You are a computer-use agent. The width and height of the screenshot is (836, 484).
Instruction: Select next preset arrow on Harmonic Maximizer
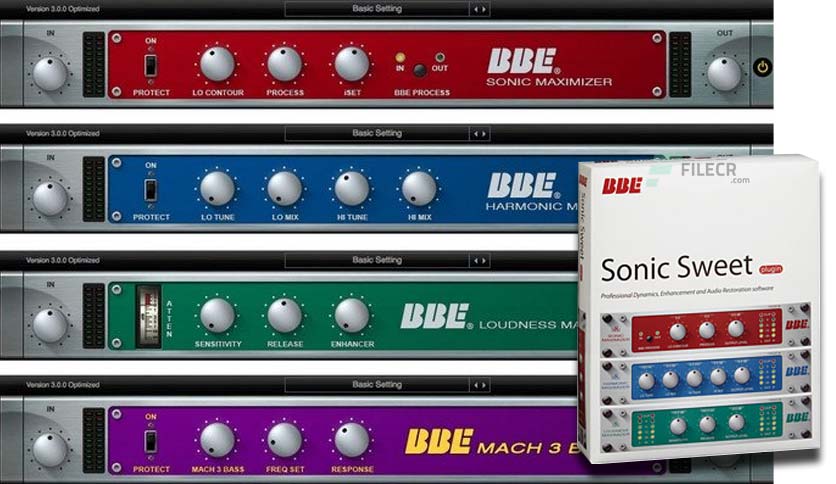click(x=484, y=134)
